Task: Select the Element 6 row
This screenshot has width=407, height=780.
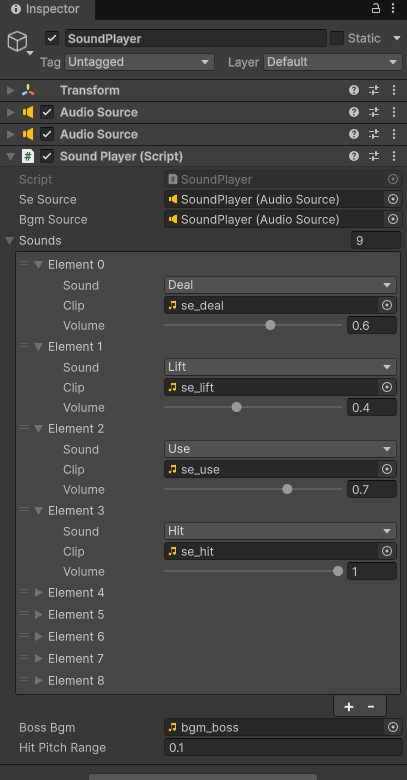Action: [x=208, y=637]
